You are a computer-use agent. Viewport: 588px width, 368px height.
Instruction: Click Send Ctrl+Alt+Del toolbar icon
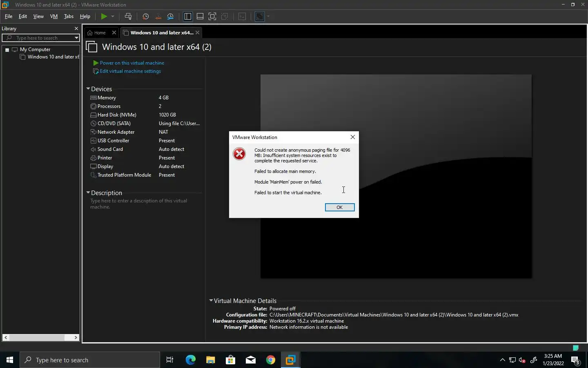click(x=128, y=16)
